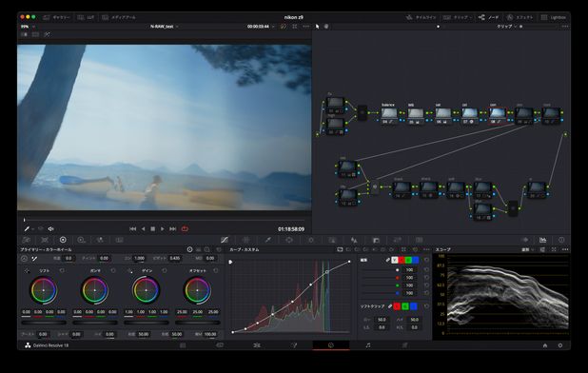Open the Media Pool panel
Viewport: 588px width, 373px height.
(x=119, y=17)
